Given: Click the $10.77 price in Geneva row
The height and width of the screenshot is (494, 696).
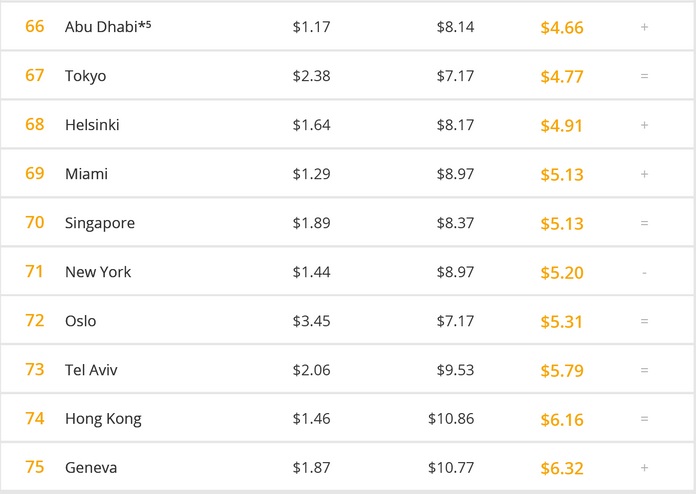Looking at the screenshot, I should [x=451, y=468].
